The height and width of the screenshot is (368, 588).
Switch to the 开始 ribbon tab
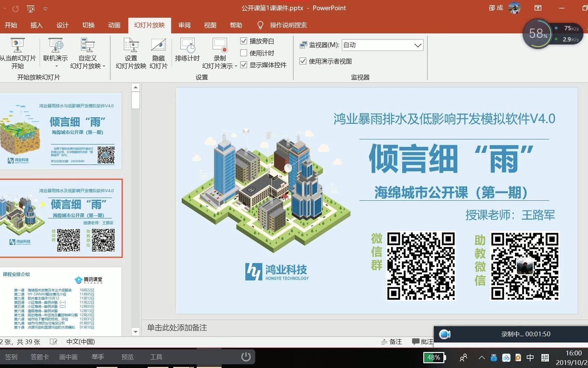[x=11, y=25]
